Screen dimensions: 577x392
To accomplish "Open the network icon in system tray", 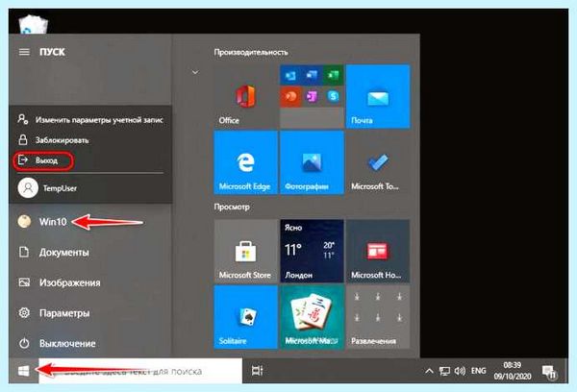I will (444, 371).
